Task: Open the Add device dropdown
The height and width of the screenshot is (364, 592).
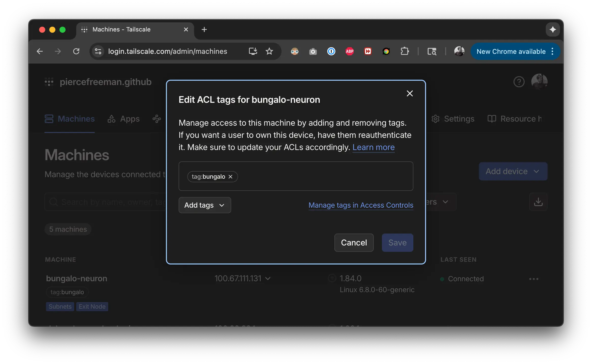Action: 512,171
